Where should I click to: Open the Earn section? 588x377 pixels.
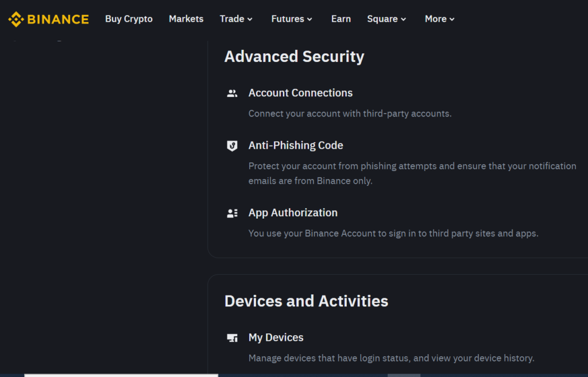click(341, 18)
